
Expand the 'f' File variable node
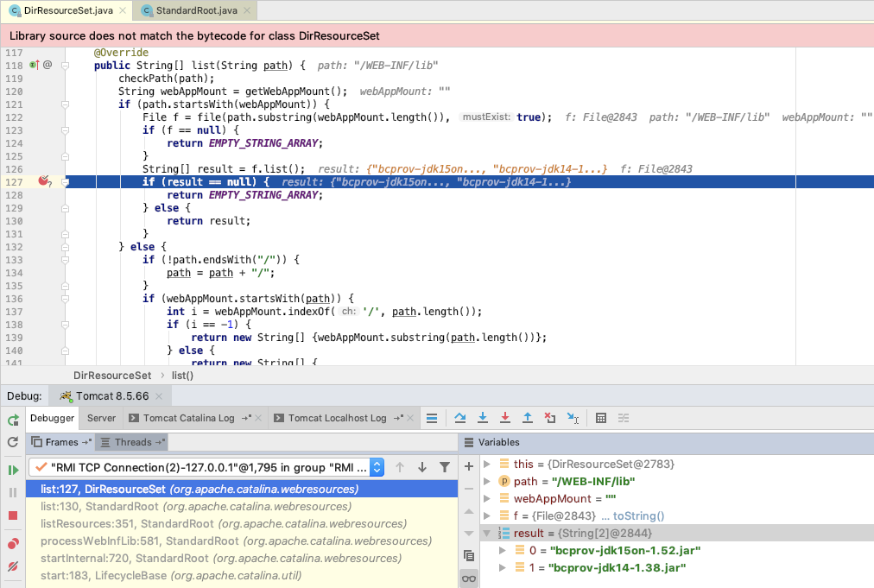click(487, 515)
